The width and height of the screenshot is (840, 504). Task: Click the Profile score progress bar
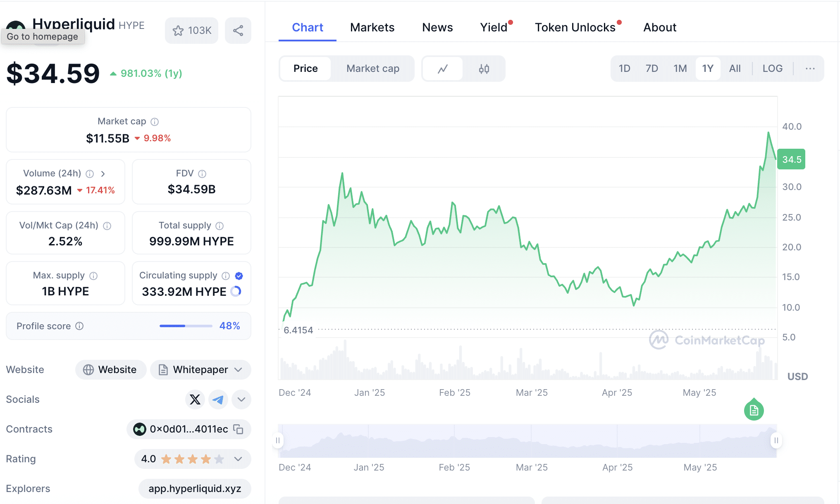(186, 326)
